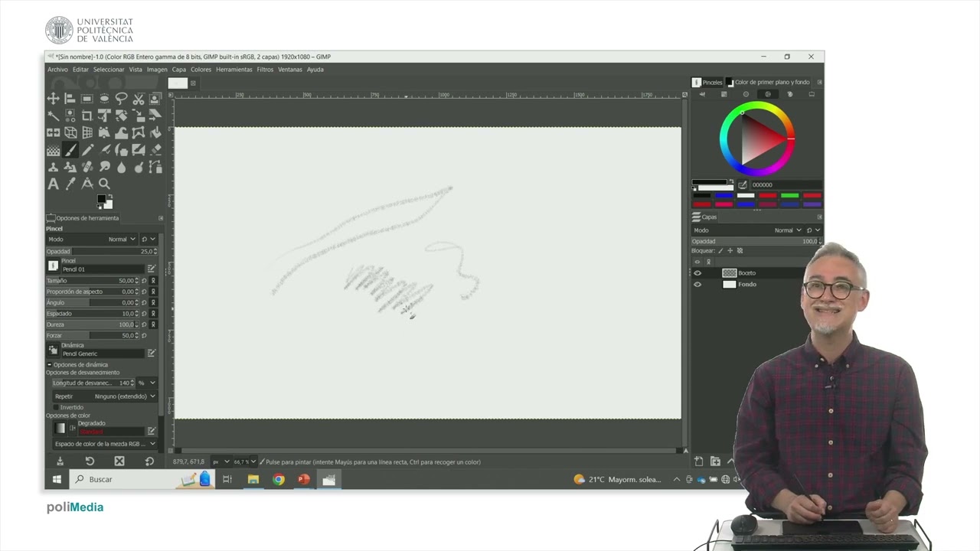Toggle the link next to Ángulo
This screenshot has height=551, width=980.
pos(153,303)
